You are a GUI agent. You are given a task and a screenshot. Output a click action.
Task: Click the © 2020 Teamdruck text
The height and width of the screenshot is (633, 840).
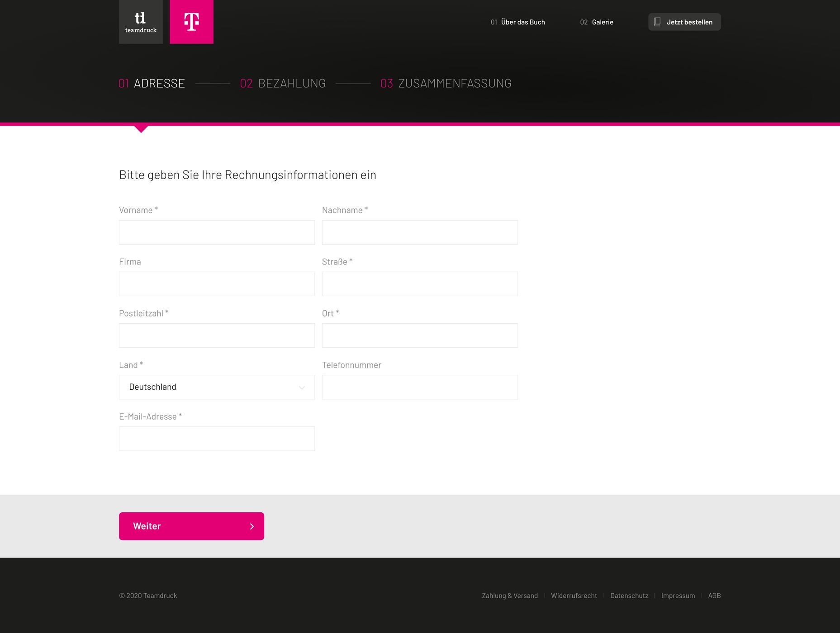tap(148, 596)
